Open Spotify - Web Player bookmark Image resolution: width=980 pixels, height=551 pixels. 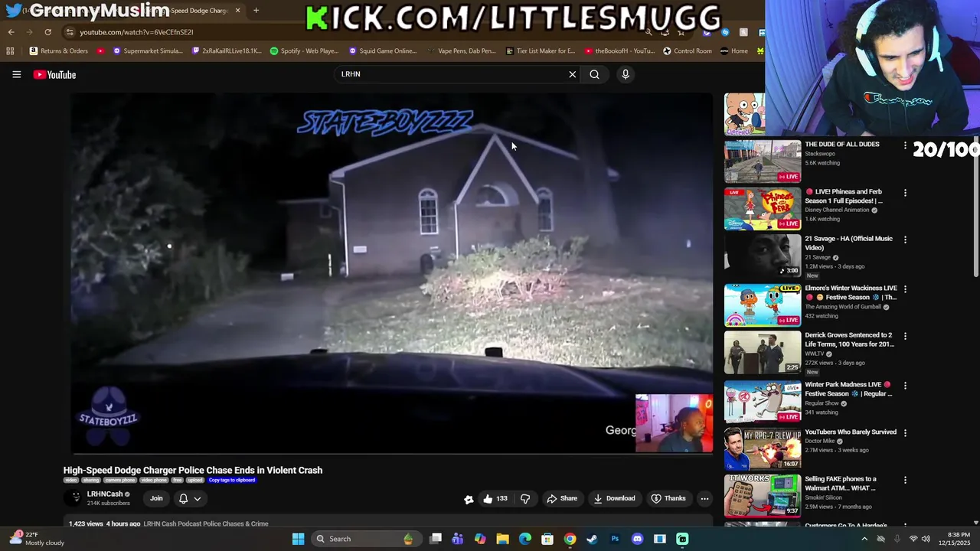point(304,51)
